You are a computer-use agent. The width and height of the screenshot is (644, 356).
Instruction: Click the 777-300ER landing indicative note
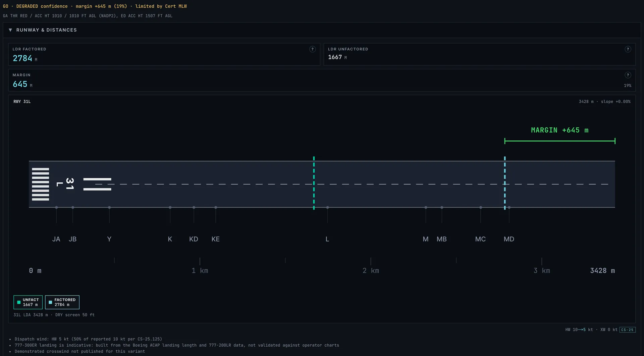pos(177,345)
